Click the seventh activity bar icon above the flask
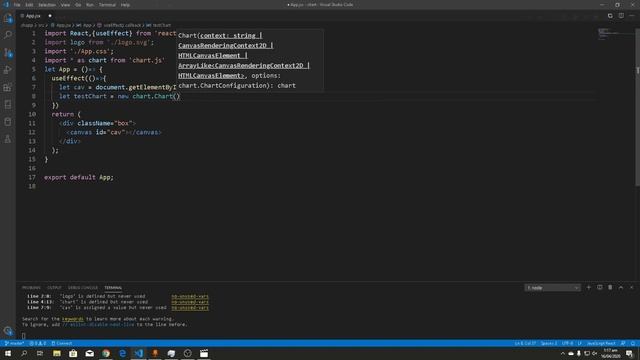Screen dimensions: 640x360 [8, 122]
